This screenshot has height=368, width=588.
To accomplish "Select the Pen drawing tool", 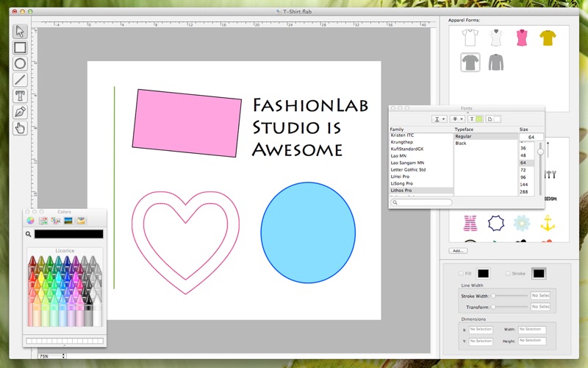I will pos(21,112).
